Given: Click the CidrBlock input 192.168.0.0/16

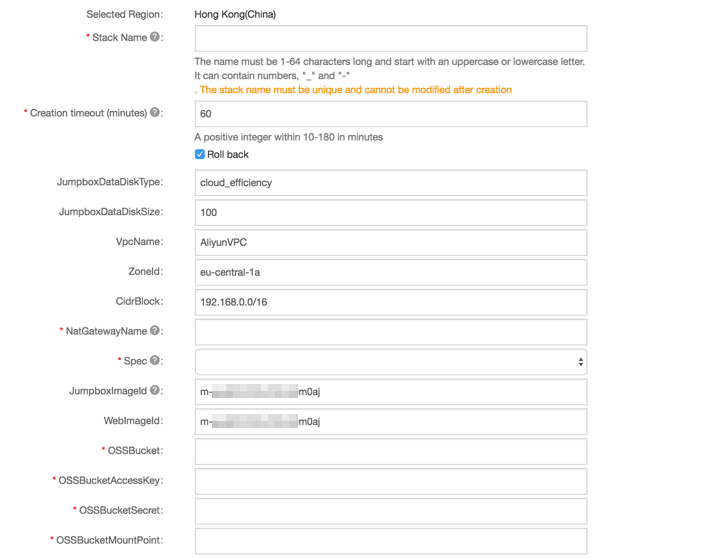Looking at the screenshot, I should [391, 302].
